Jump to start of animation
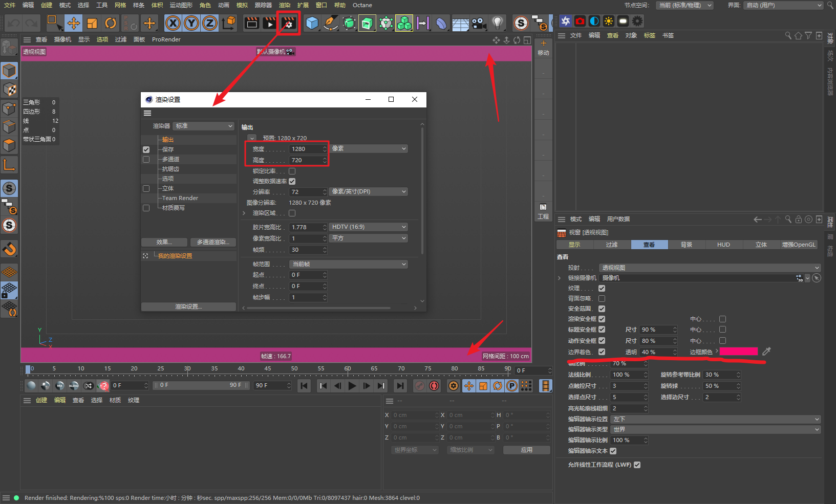The height and width of the screenshot is (504, 836). tap(304, 386)
